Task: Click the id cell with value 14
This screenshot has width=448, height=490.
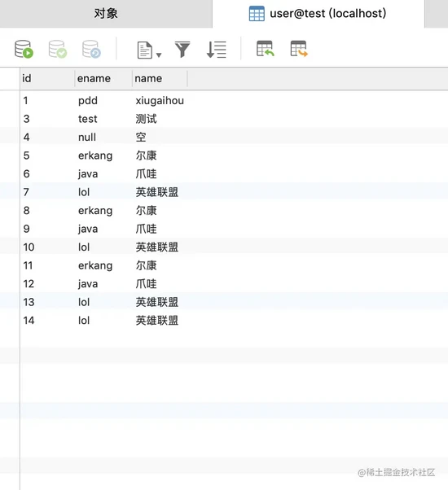Action: [x=29, y=321]
